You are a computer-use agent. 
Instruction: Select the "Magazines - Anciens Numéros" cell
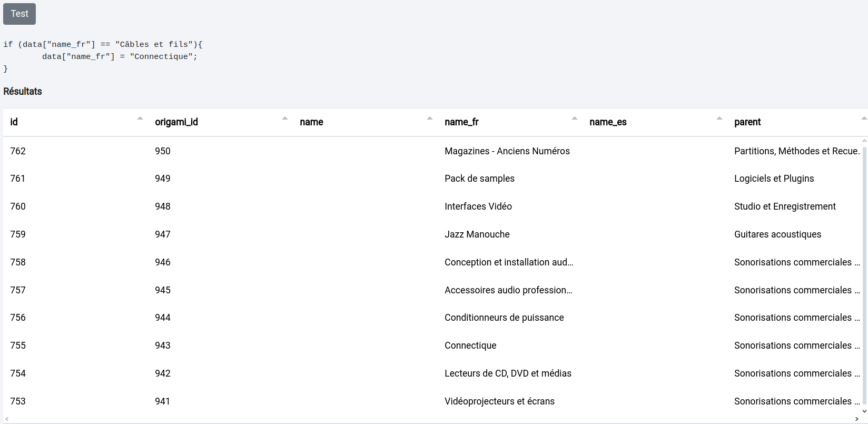tap(507, 151)
